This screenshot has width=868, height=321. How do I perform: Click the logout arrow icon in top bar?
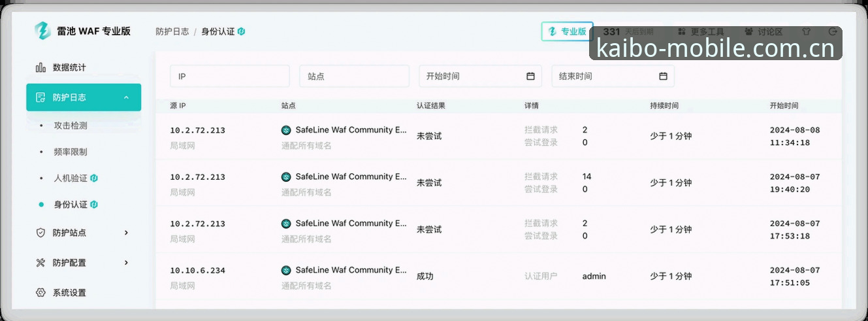tap(832, 31)
